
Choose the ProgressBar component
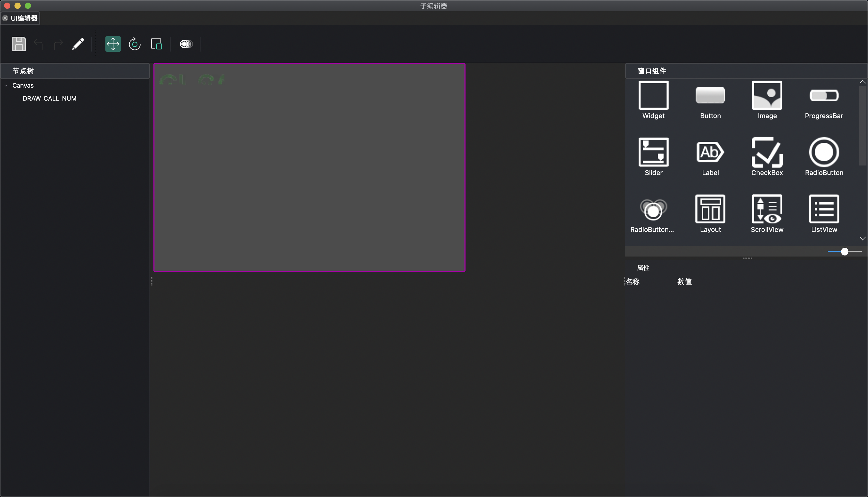(824, 100)
